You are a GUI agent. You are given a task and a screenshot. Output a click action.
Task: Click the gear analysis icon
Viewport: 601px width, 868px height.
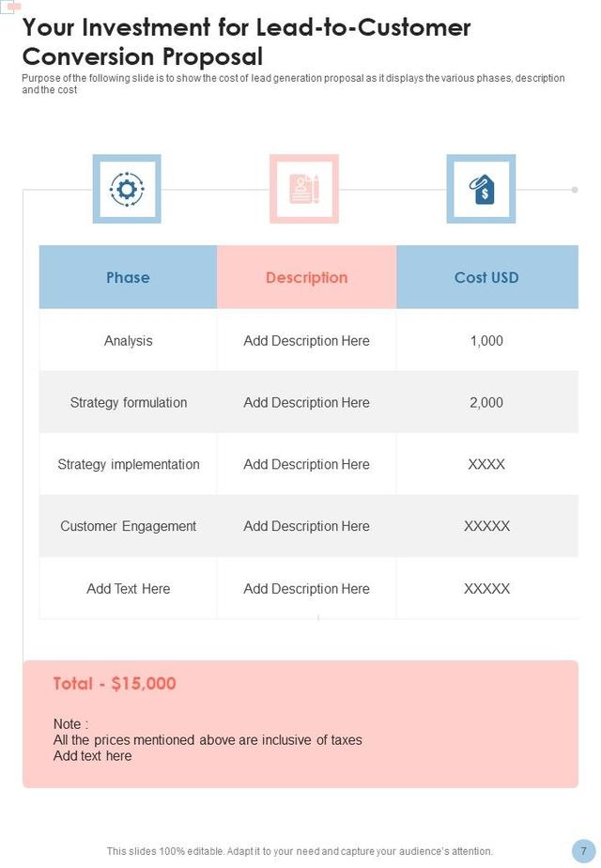click(127, 189)
